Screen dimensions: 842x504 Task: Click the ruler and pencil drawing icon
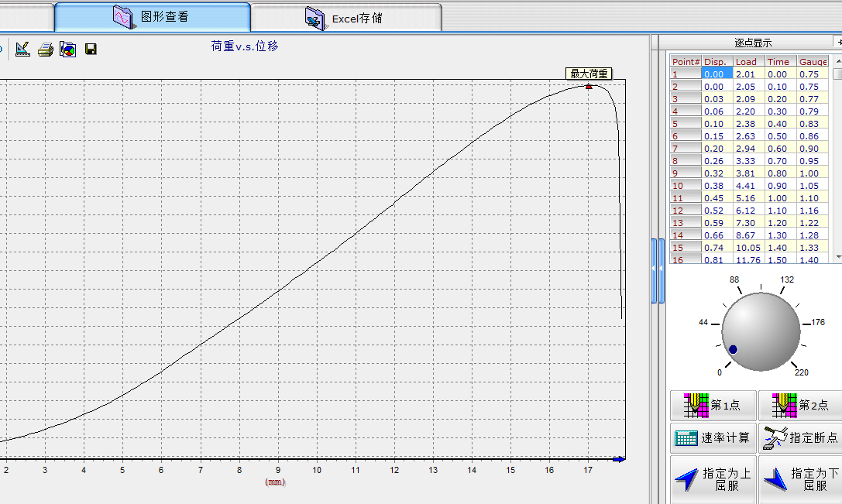(x=22, y=50)
